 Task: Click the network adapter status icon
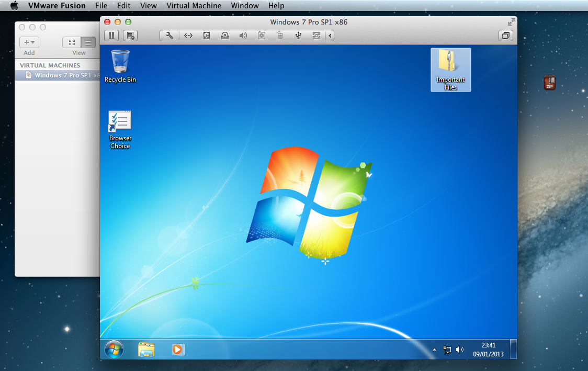pyautogui.click(x=188, y=36)
